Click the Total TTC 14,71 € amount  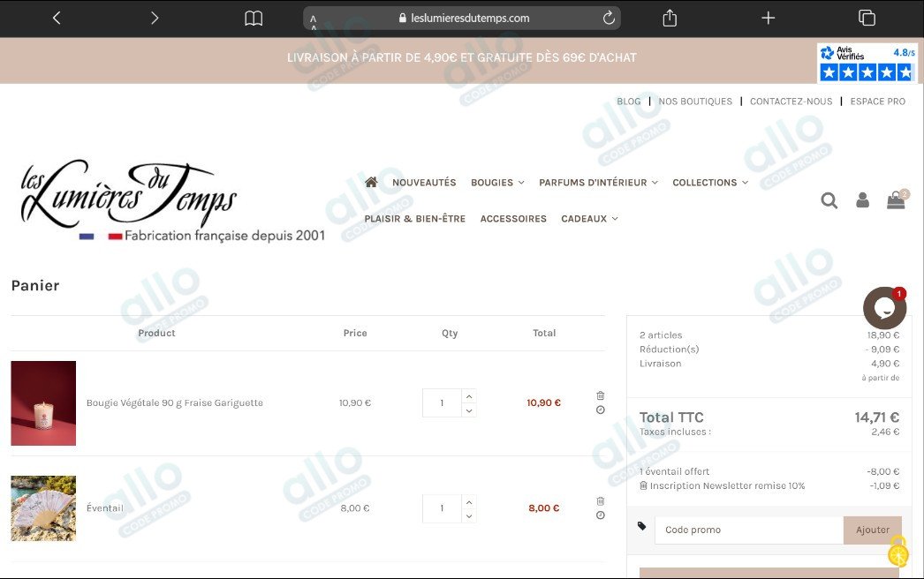click(877, 417)
